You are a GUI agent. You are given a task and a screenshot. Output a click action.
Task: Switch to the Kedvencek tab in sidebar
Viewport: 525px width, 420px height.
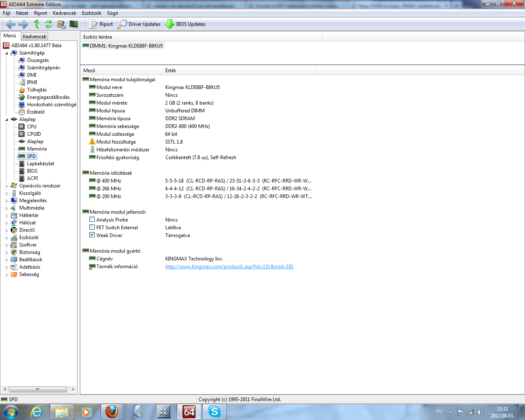click(x=34, y=37)
